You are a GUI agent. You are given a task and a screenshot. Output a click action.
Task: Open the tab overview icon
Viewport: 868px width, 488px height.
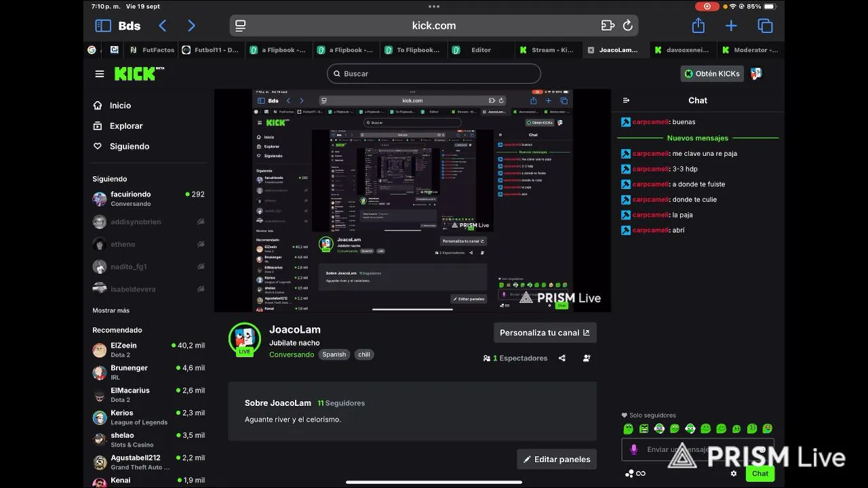[x=765, y=26]
